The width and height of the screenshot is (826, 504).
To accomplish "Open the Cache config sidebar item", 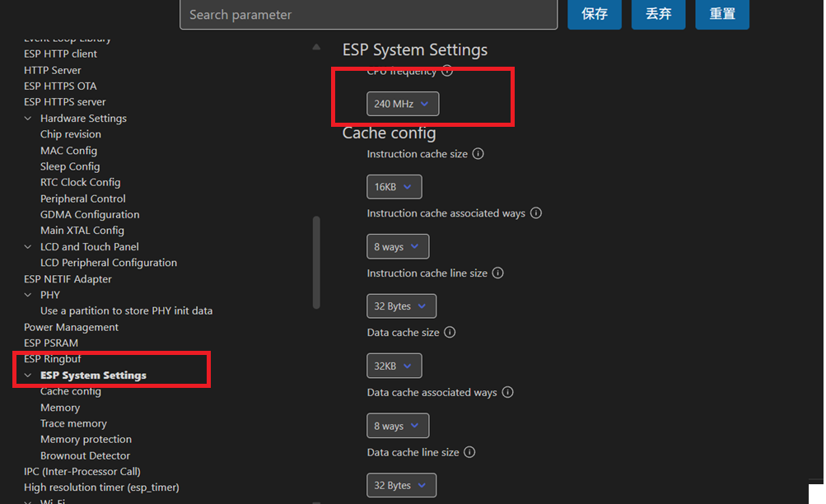I will click(71, 391).
